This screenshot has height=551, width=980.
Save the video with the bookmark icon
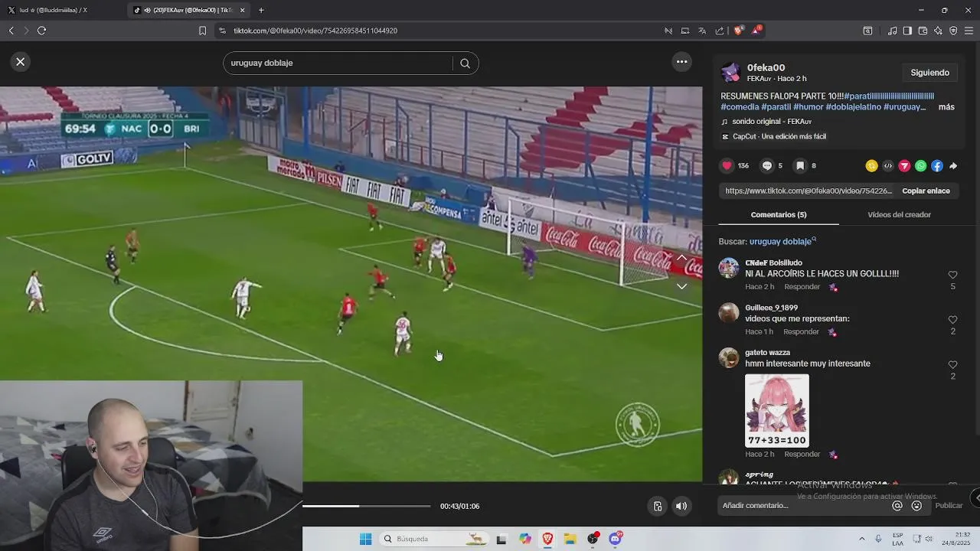point(799,165)
